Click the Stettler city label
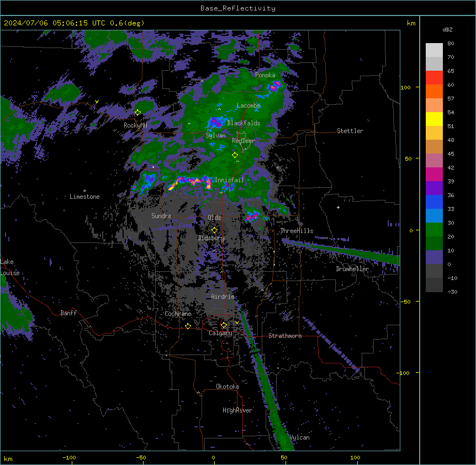Image resolution: width=476 pixels, height=465 pixels. click(x=350, y=131)
